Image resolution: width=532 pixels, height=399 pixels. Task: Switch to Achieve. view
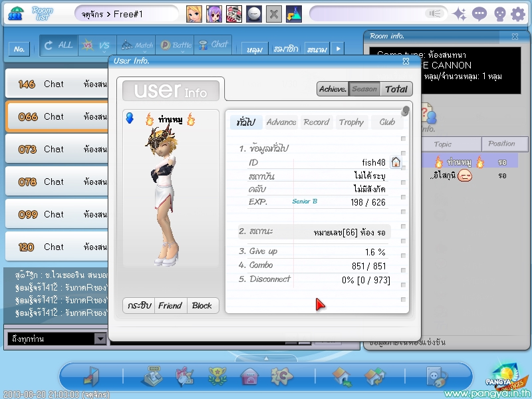click(x=333, y=89)
